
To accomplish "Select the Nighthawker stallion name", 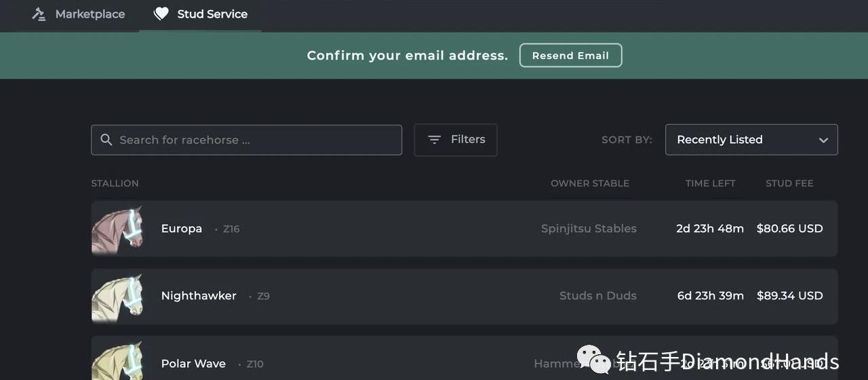I will click(x=199, y=296).
